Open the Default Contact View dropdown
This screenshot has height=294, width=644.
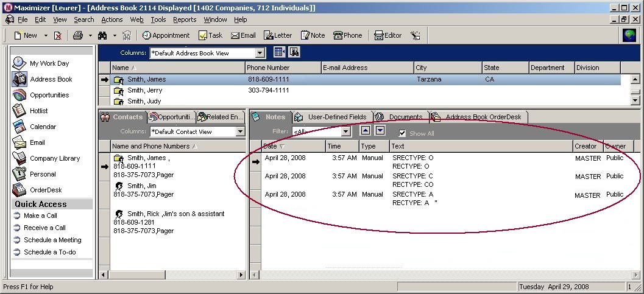(x=240, y=131)
